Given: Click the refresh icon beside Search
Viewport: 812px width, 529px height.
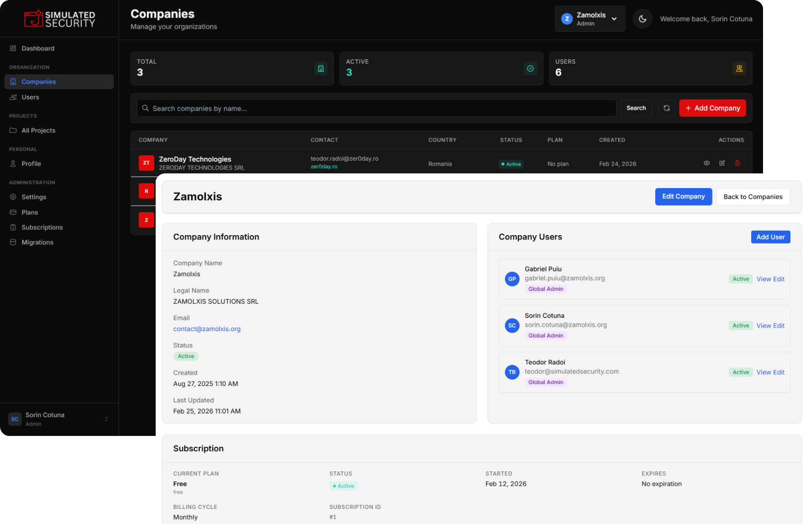Looking at the screenshot, I should [x=666, y=108].
